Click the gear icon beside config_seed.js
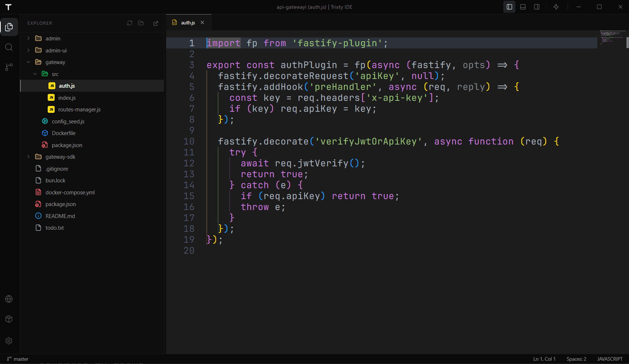Screen dimensions: 629x364 (45, 121)
